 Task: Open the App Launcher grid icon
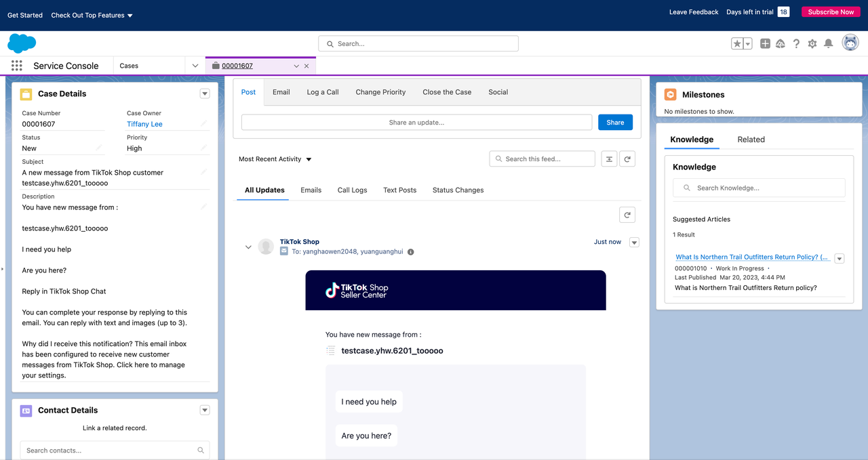click(x=16, y=66)
